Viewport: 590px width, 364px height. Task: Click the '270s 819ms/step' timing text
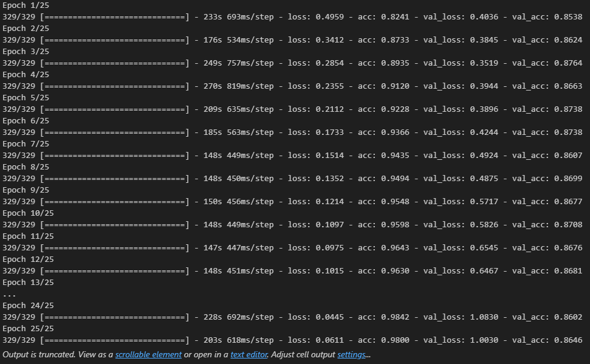tap(239, 86)
